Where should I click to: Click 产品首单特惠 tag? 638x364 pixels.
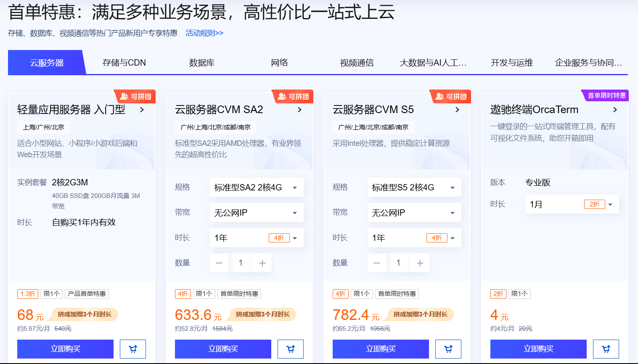(87, 294)
